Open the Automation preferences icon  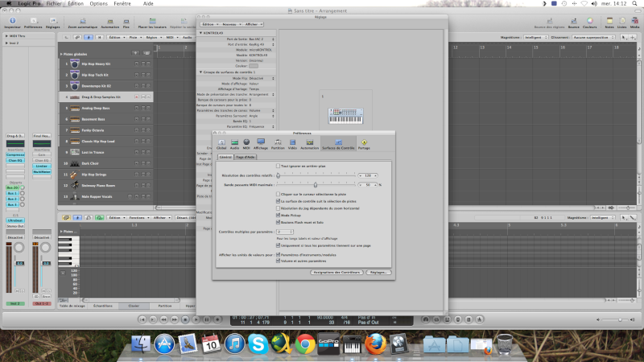(309, 143)
